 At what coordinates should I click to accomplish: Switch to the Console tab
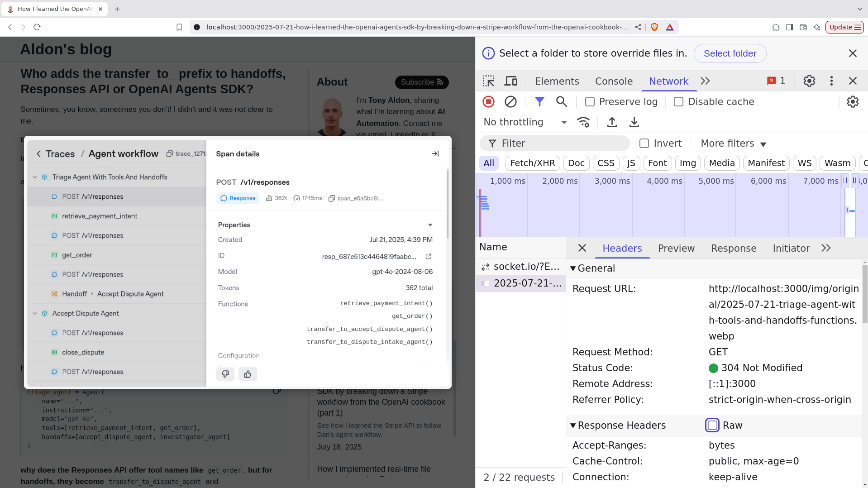pyautogui.click(x=614, y=81)
